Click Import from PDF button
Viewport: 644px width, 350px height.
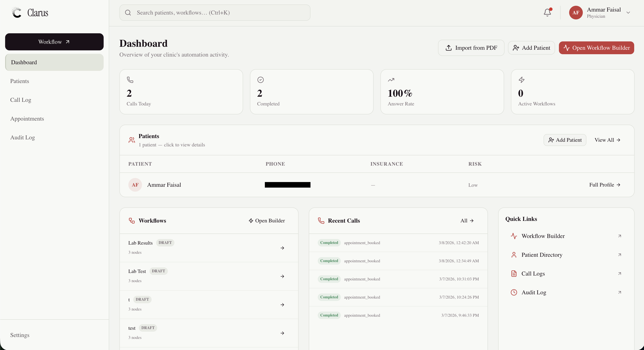tap(471, 48)
